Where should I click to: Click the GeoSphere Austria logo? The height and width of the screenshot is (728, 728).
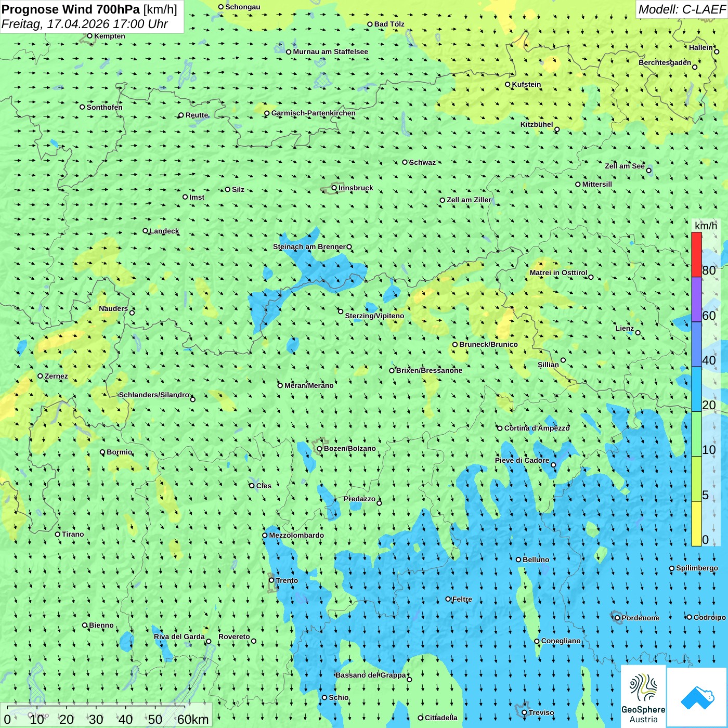pyautogui.click(x=643, y=696)
